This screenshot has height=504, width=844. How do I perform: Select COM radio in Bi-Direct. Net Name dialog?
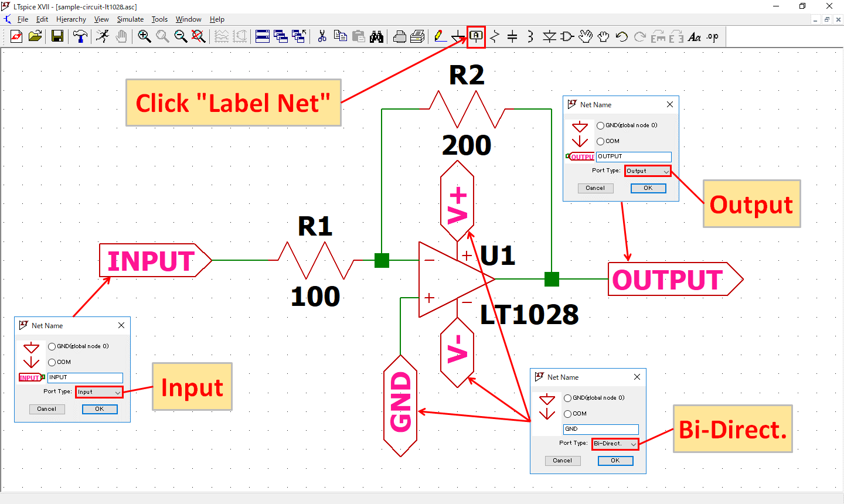[567, 414]
